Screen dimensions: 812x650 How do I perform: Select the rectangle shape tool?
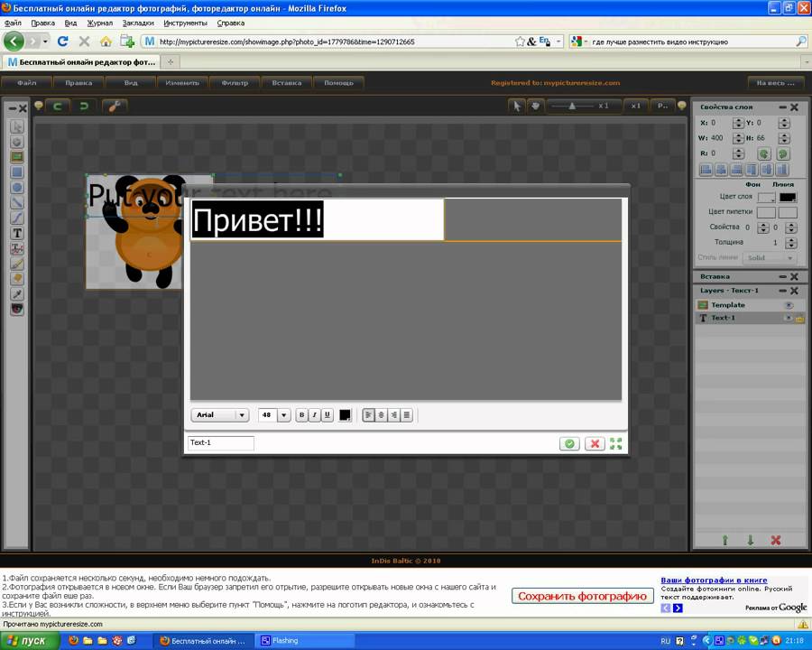pos(17,172)
